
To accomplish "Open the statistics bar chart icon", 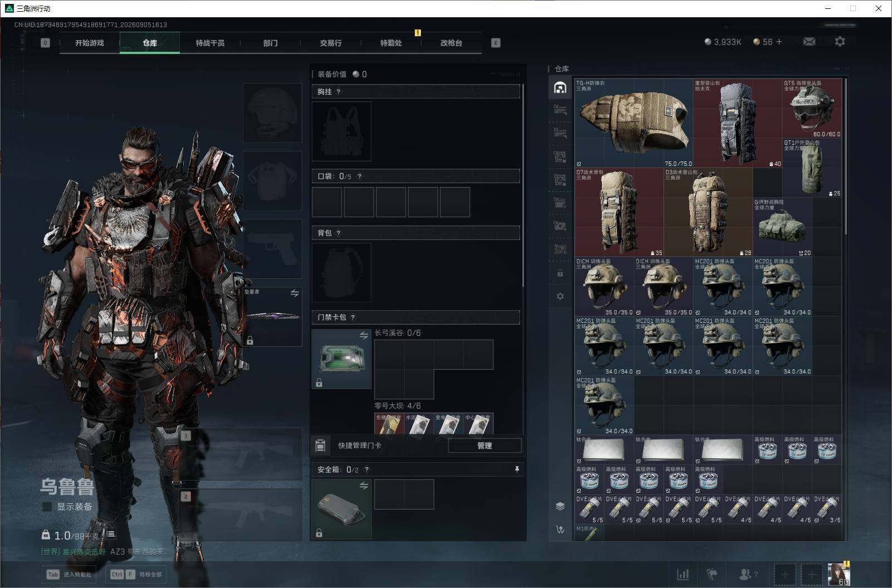I will pyautogui.click(x=683, y=574).
